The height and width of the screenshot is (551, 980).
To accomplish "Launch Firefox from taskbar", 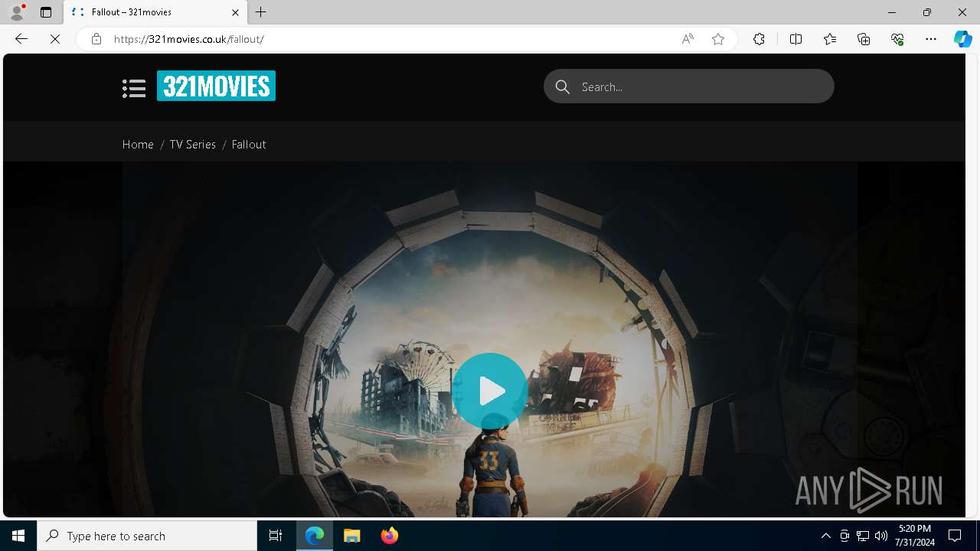I will pos(390,536).
